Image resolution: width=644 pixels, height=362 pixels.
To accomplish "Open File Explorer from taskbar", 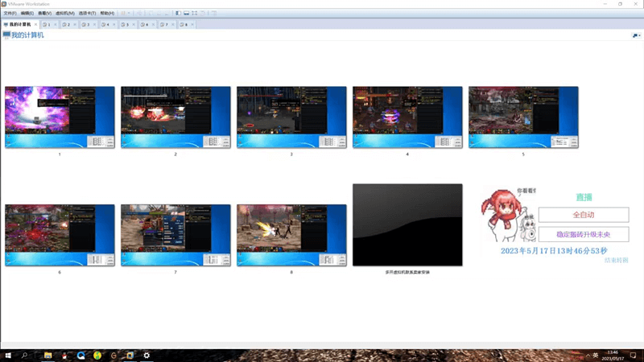I will pos(48,356).
